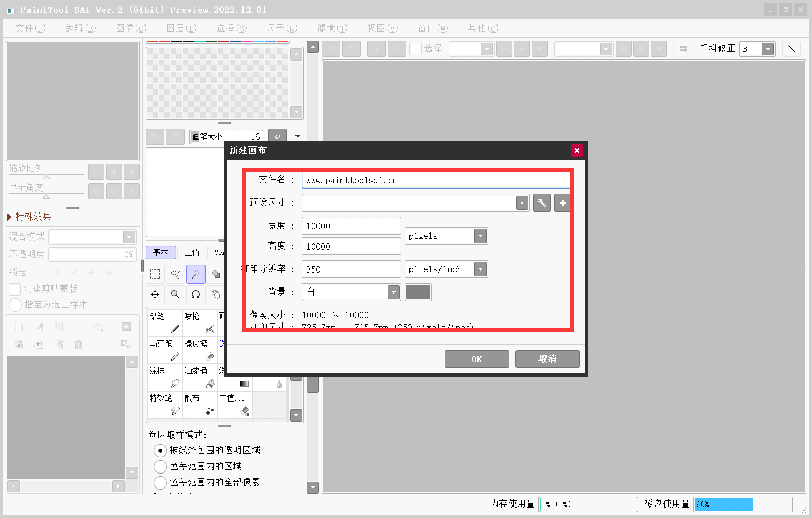Choose the 橡皮擦 eraser tool
812x518 pixels.
coord(200,350)
